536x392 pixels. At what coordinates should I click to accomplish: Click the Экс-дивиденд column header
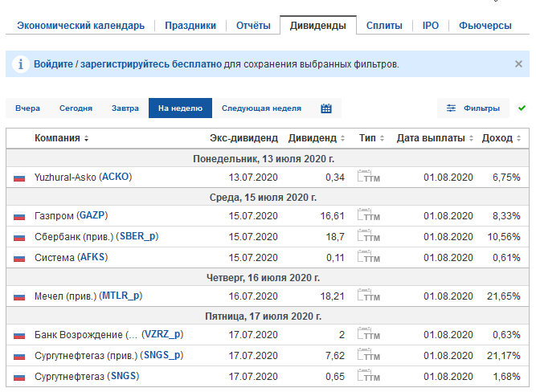(x=243, y=138)
